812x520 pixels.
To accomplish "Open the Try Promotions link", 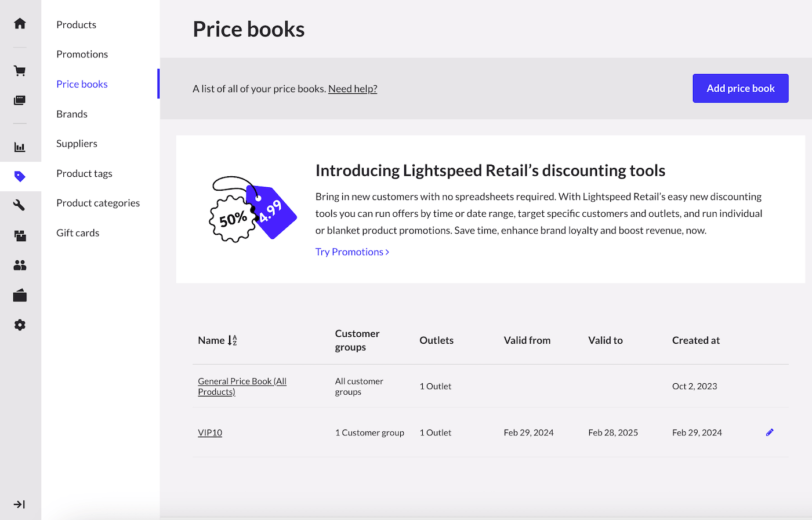I will (x=349, y=252).
